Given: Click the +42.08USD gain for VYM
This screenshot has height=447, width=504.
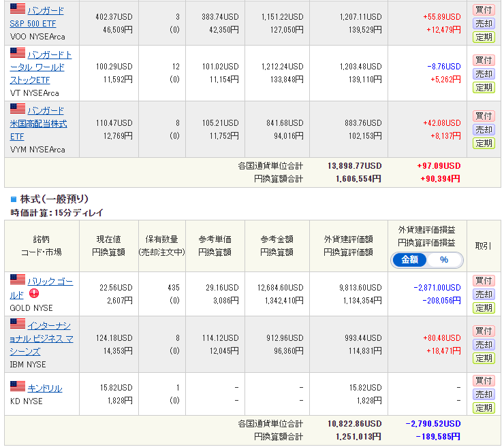Looking at the screenshot, I should pos(442,123).
